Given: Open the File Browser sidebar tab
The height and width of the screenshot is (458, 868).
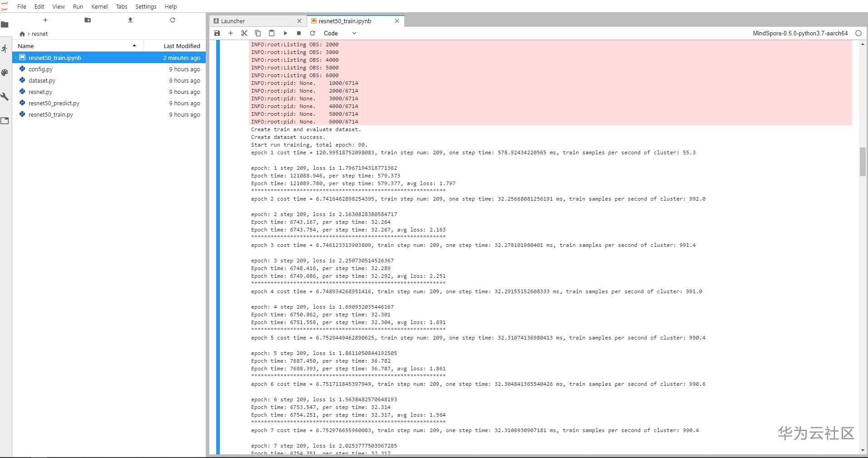Looking at the screenshot, I should coord(5,25).
